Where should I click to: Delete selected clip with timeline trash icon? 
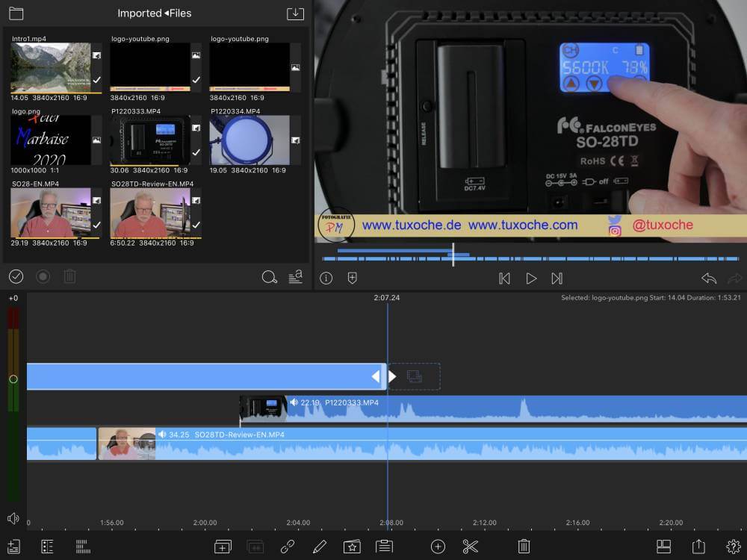coord(524,547)
